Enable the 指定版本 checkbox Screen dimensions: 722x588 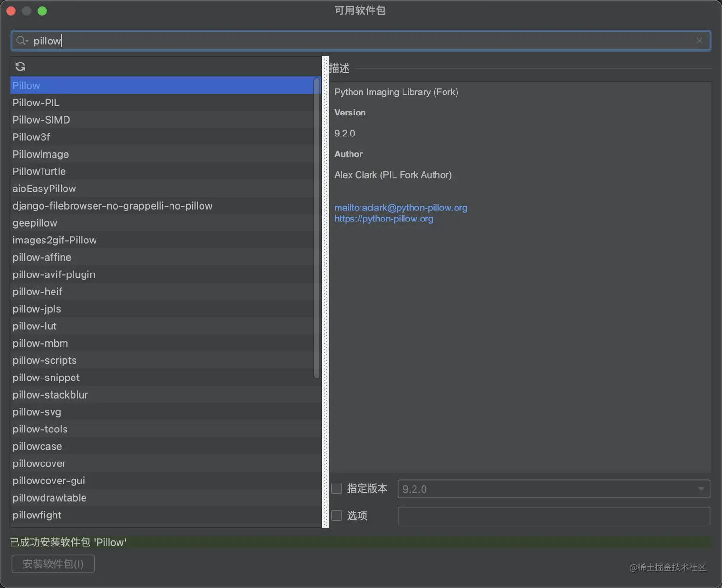tap(337, 488)
